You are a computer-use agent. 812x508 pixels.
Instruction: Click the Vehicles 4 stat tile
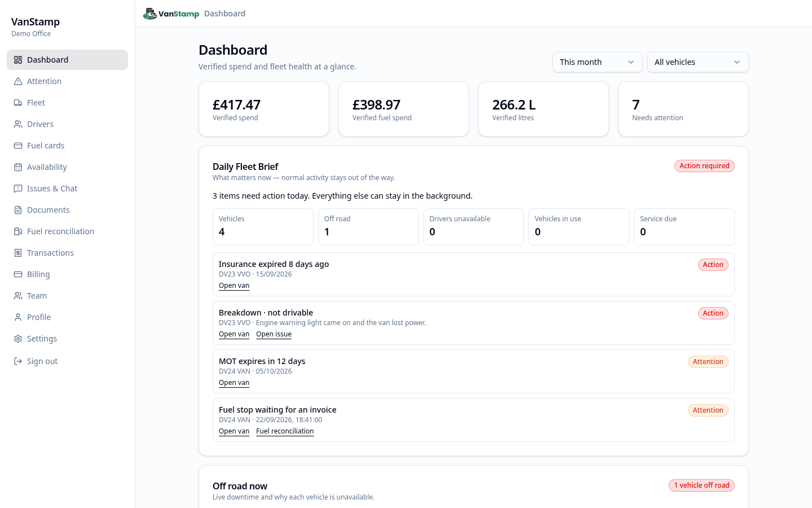coord(263,227)
